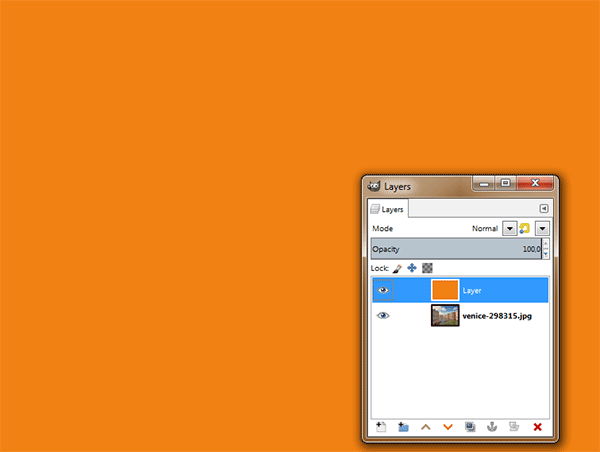Click the orange Layer thumbnail

point(445,290)
